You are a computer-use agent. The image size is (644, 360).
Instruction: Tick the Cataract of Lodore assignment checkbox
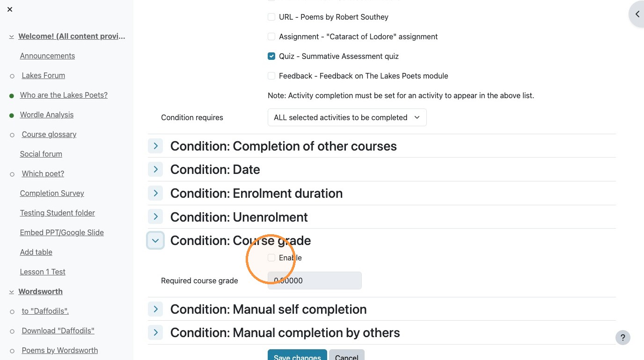(x=271, y=36)
